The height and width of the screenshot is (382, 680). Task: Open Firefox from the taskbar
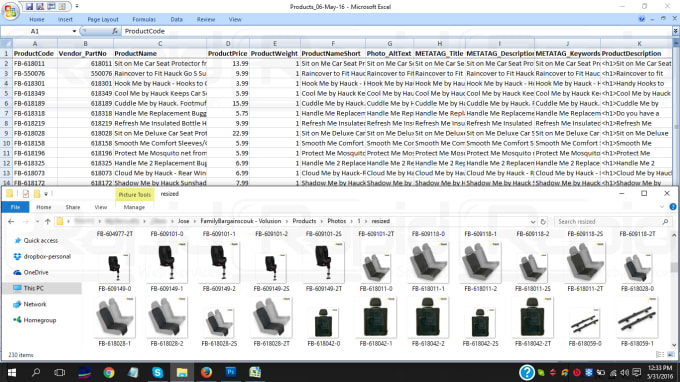[206, 372]
